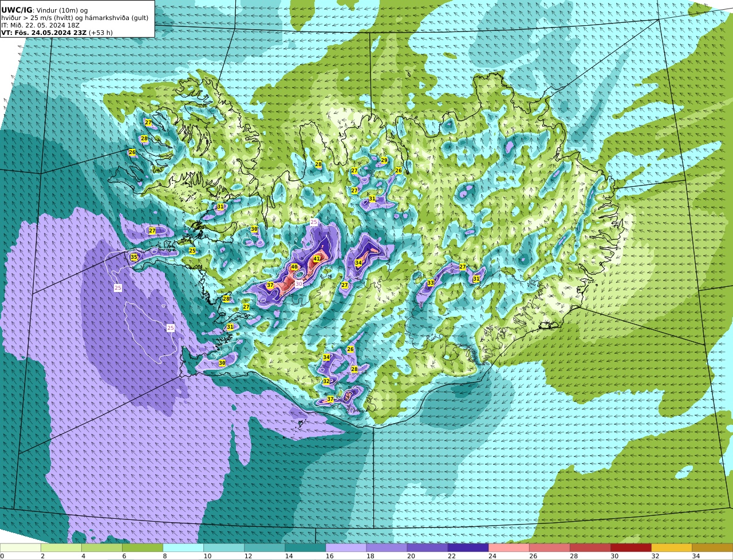Click the 'IT: Mið. 22. 05. 2024 18Z' text

pyautogui.click(x=41, y=25)
